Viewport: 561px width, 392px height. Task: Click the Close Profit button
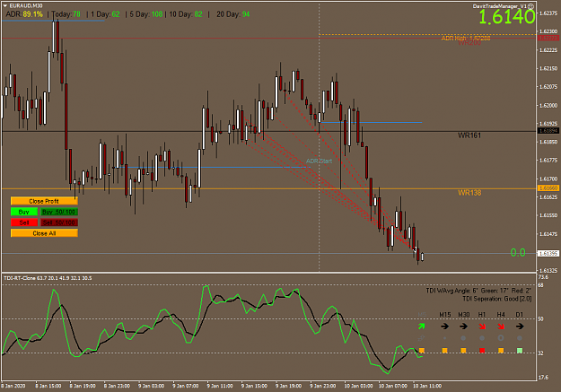tap(44, 201)
